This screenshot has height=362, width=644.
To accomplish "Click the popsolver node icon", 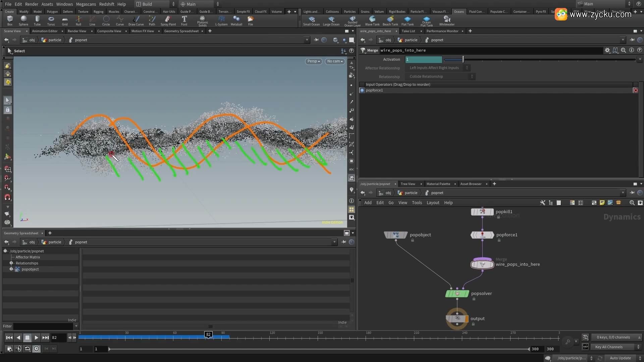I will [x=457, y=294].
